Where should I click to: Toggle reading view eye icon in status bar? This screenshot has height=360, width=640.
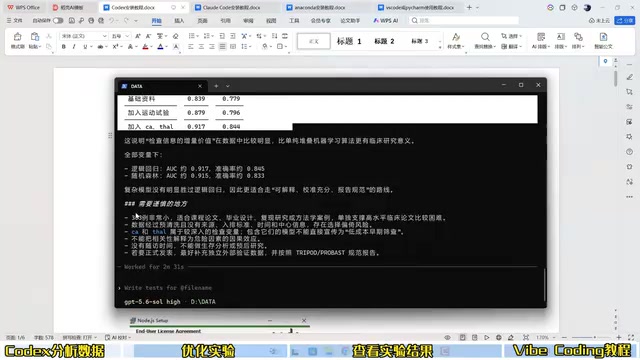pyautogui.click(x=448, y=338)
